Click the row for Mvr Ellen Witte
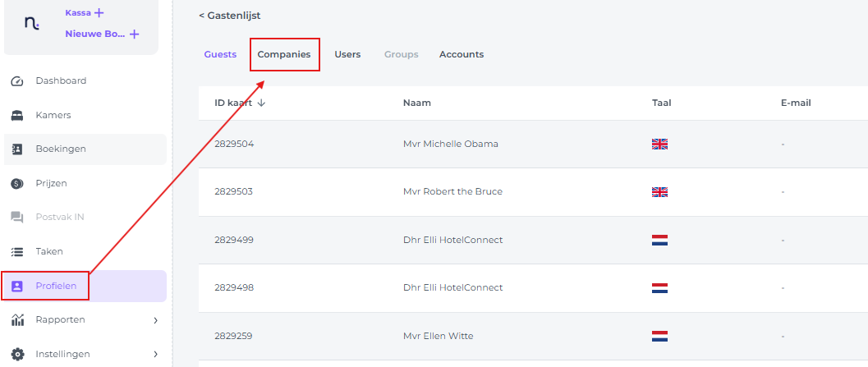Image resolution: width=868 pixels, height=367 pixels. coord(533,336)
